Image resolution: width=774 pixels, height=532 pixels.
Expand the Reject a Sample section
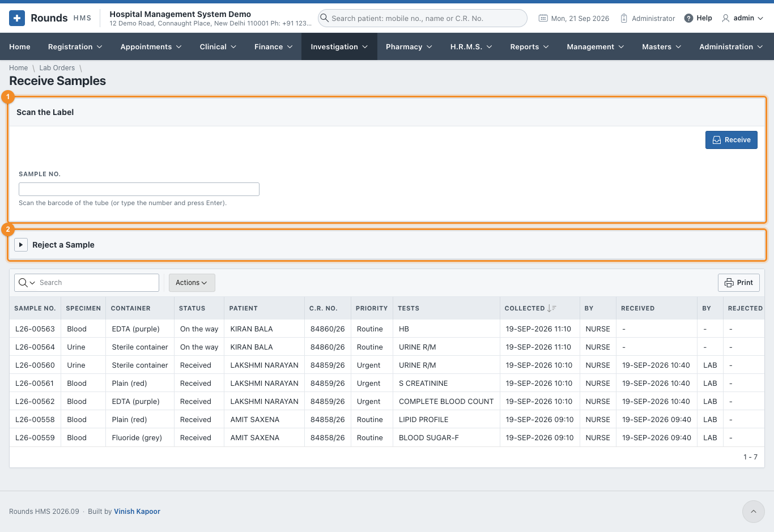coord(21,245)
